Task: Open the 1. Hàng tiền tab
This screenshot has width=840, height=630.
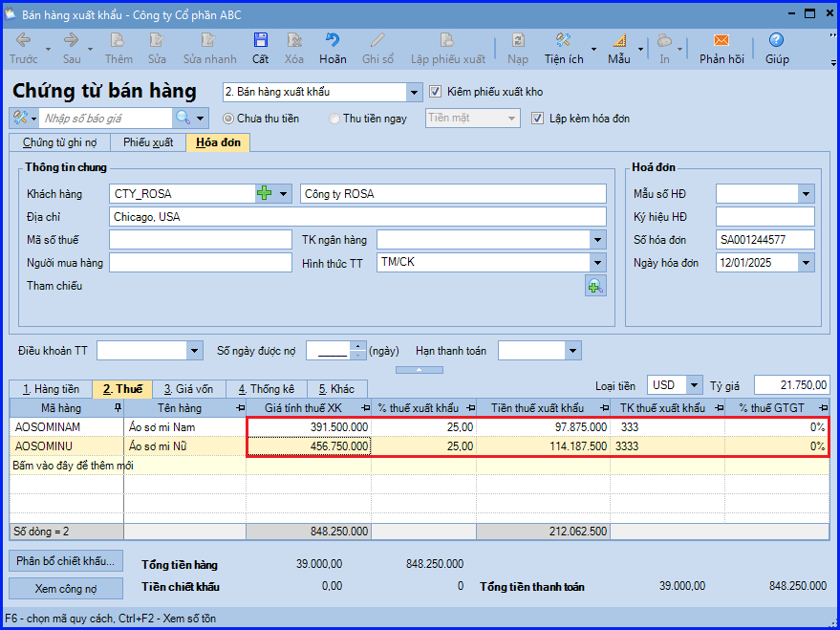Action: pyautogui.click(x=51, y=389)
